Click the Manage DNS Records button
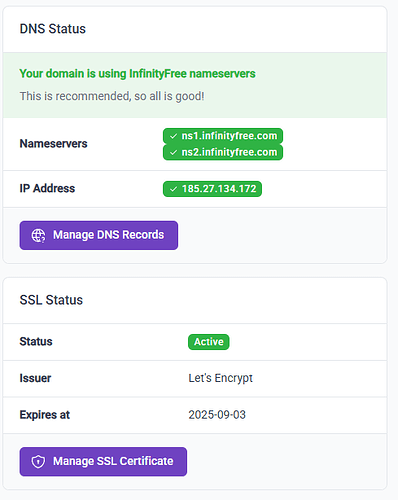The height and width of the screenshot is (500, 398). (x=99, y=235)
